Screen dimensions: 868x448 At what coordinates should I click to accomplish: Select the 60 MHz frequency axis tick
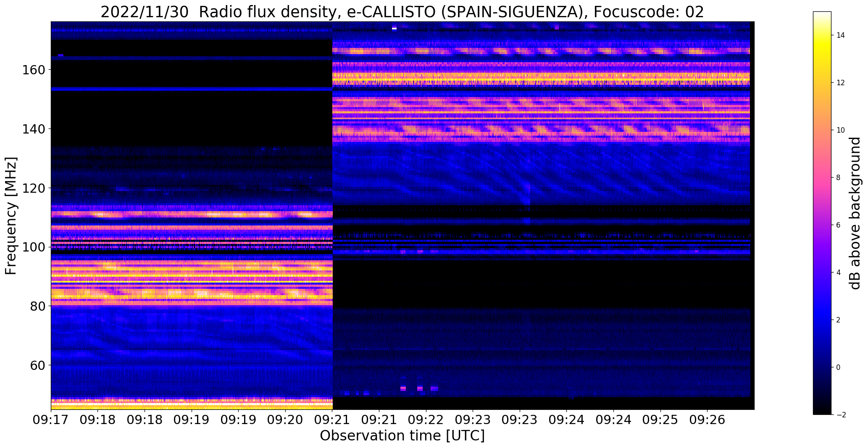pos(37,365)
